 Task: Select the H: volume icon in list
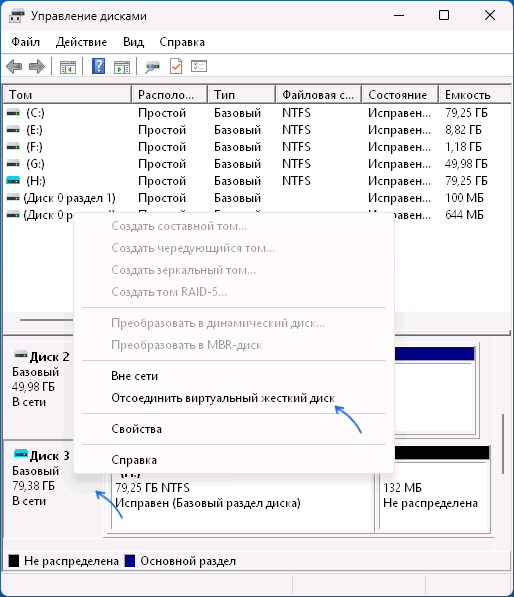coord(13,180)
